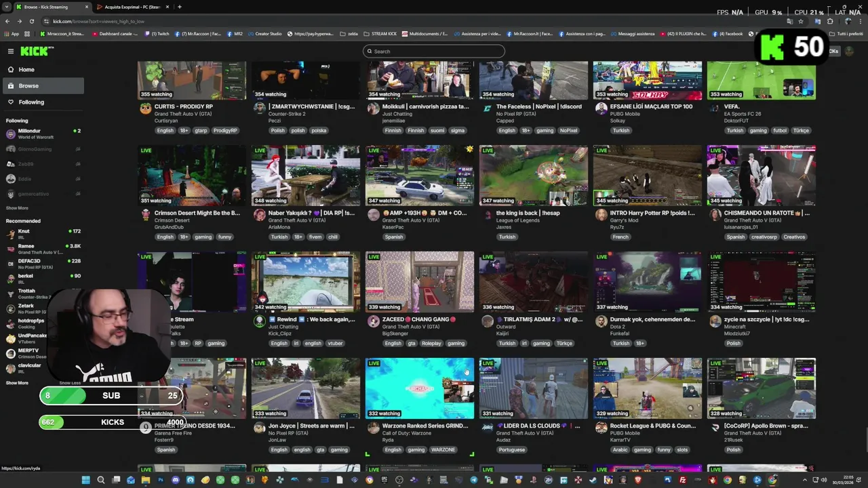The width and height of the screenshot is (868, 488).
Task: Open ZACEED CHANG GANG stream thumbnail
Action: point(420,281)
